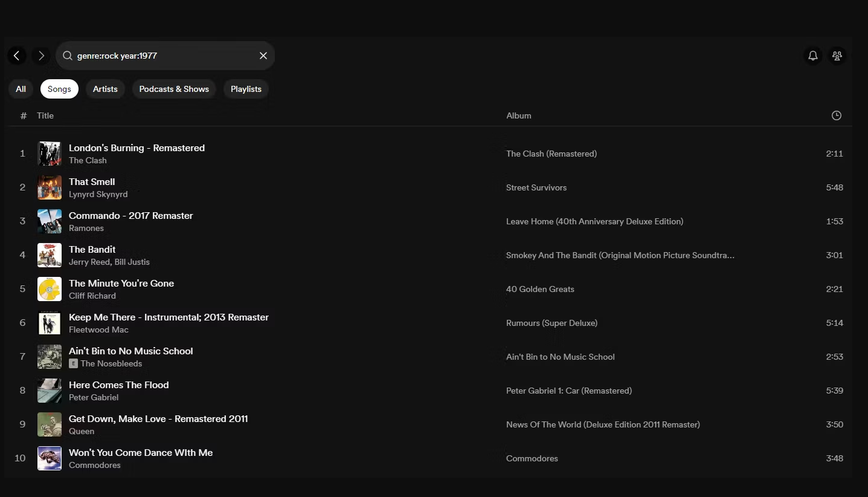Click the forward navigation arrow

41,56
